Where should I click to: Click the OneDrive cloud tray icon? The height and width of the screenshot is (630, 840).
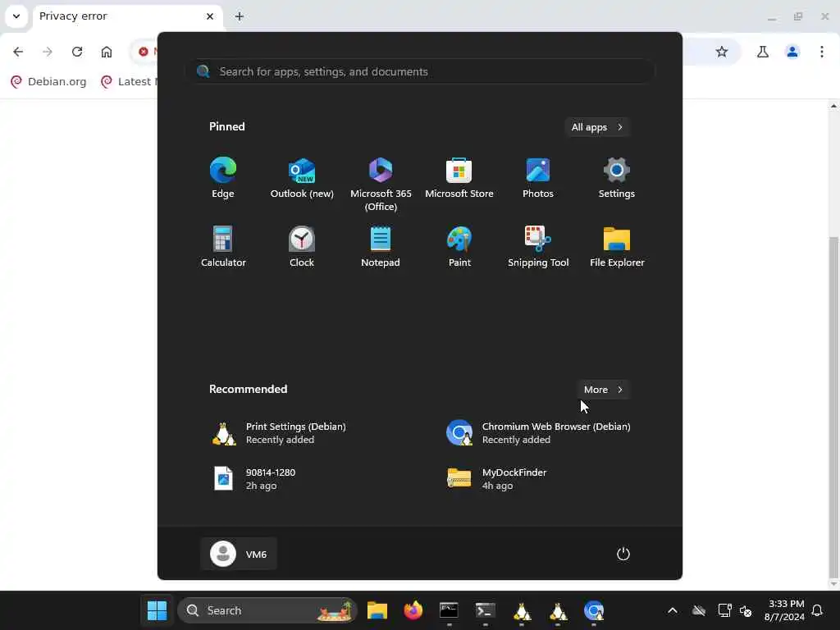699,610
